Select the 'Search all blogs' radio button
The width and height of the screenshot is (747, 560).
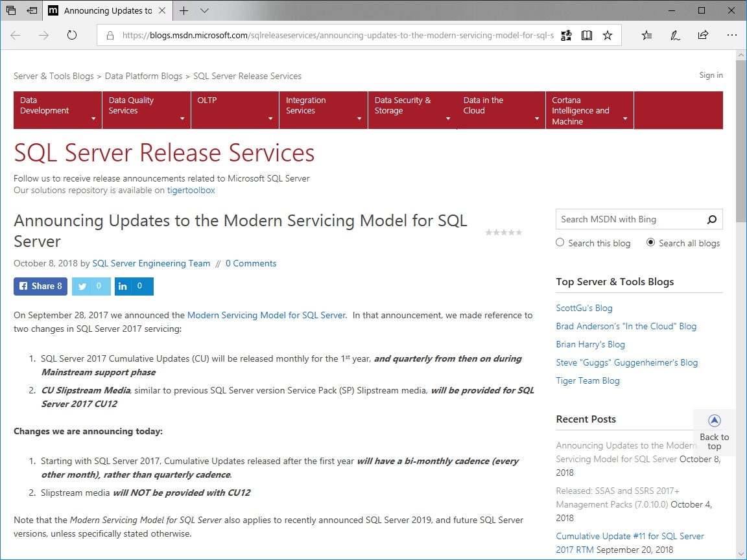tap(650, 242)
